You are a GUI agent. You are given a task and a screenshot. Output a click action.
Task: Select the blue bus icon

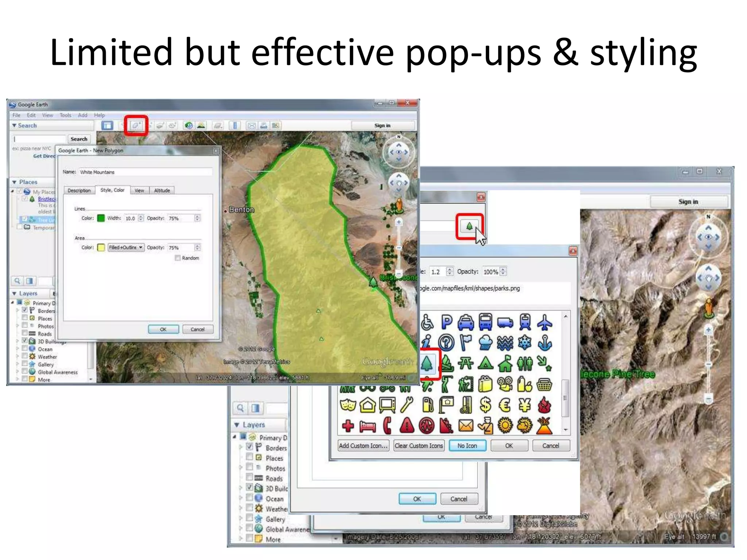485,322
